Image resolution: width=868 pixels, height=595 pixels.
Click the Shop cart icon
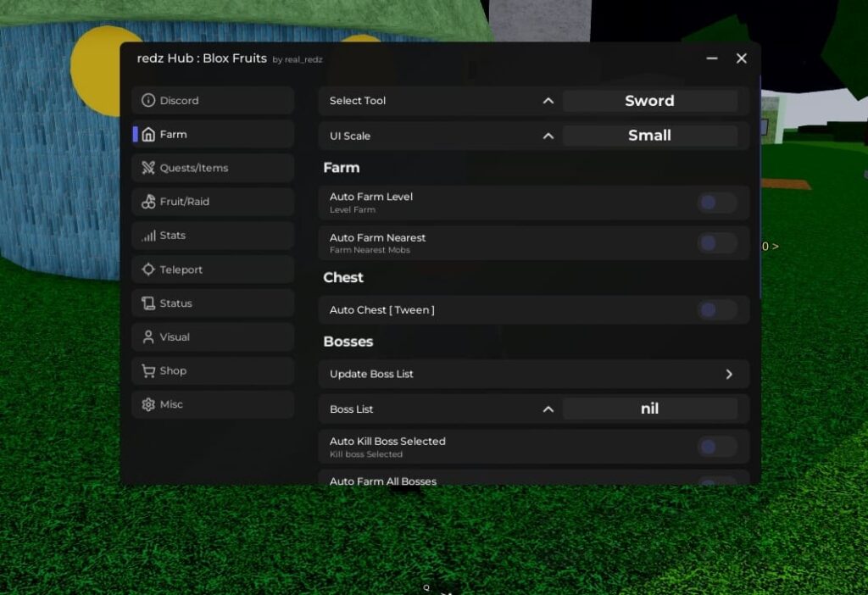148,370
